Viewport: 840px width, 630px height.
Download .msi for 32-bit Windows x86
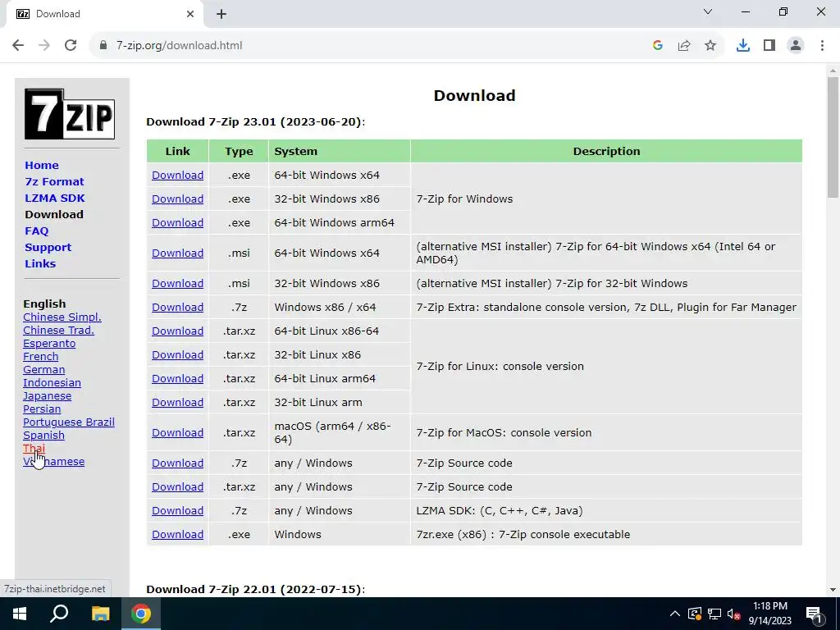(x=177, y=283)
